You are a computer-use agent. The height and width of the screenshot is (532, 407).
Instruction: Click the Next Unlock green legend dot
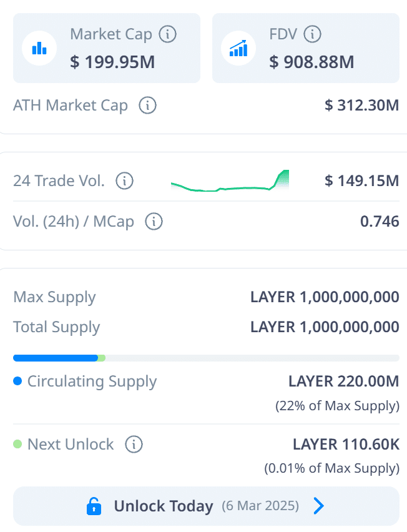coord(17,444)
